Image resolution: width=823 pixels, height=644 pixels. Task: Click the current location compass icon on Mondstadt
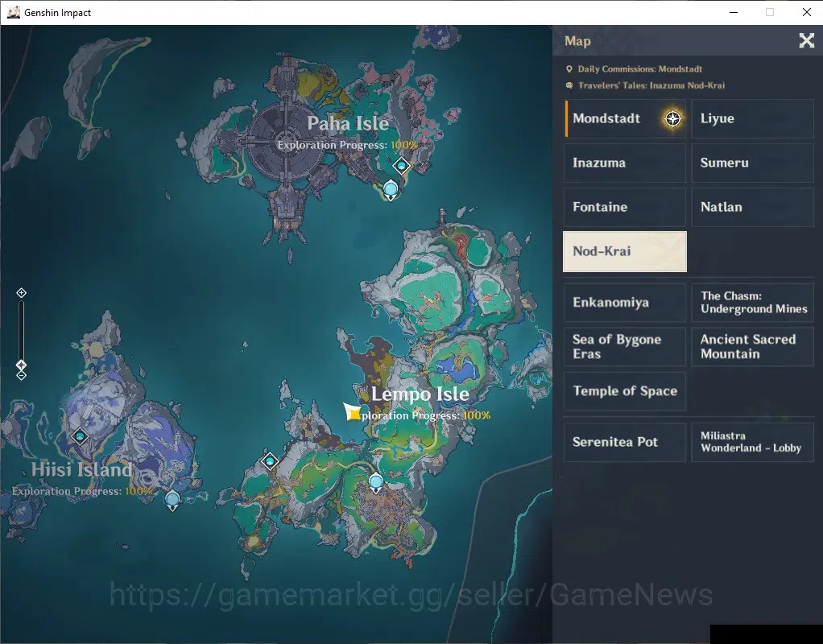672,118
